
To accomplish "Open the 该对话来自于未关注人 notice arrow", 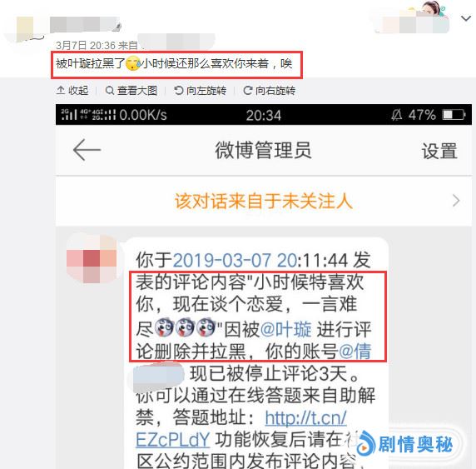I will pos(456,201).
